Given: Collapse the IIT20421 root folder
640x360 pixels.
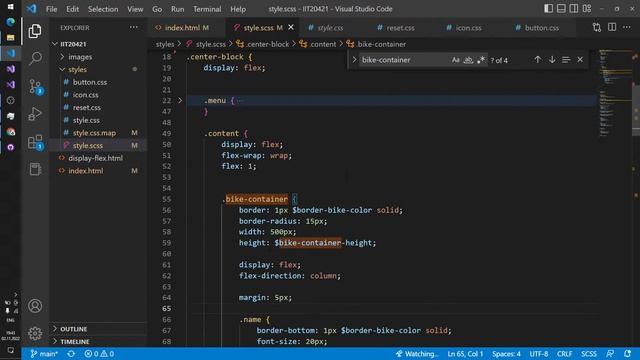Looking at the screenshot, I should (x=98, y=44).
